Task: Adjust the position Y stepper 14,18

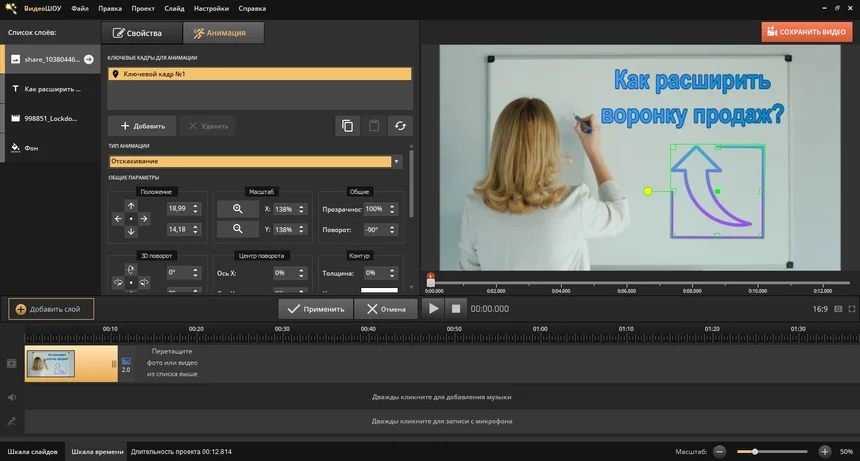Action: click(195, 229)
